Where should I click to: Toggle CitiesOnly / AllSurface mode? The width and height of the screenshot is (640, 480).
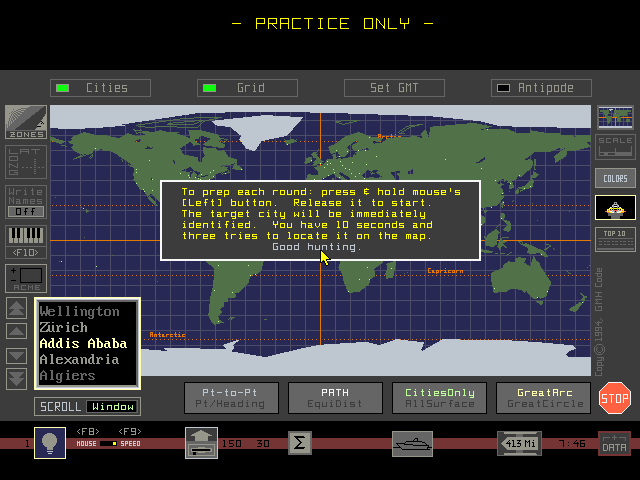click(439, 398)
